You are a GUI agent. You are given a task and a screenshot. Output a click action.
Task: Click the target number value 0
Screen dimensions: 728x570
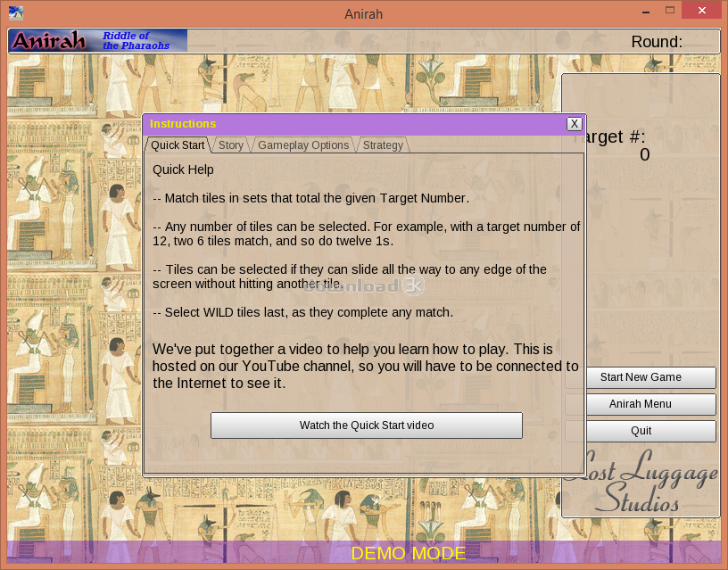(x=644, y=154)
